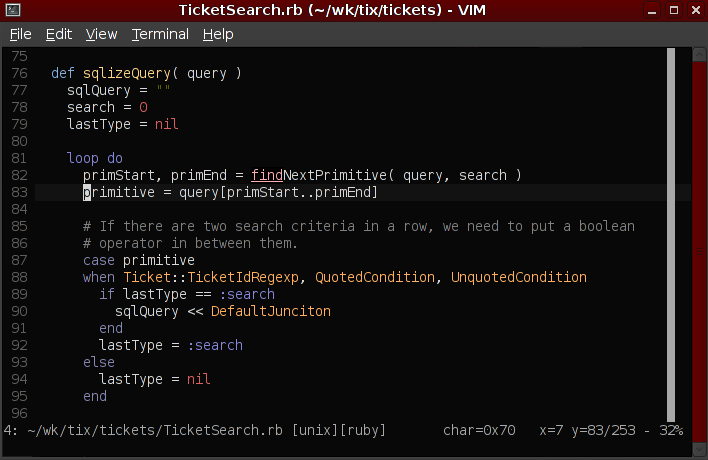Minimize the VIM window
The image size is (708, 460).
coord(652,10)
